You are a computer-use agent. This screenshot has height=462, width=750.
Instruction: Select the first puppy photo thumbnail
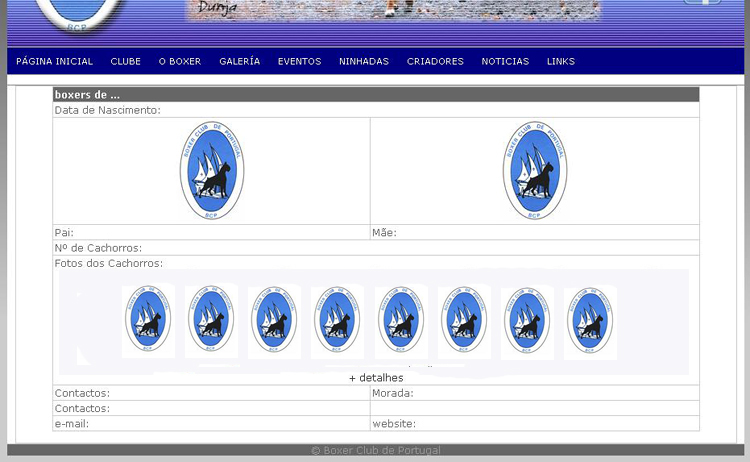pyautogui.click(x=148, y=321)
